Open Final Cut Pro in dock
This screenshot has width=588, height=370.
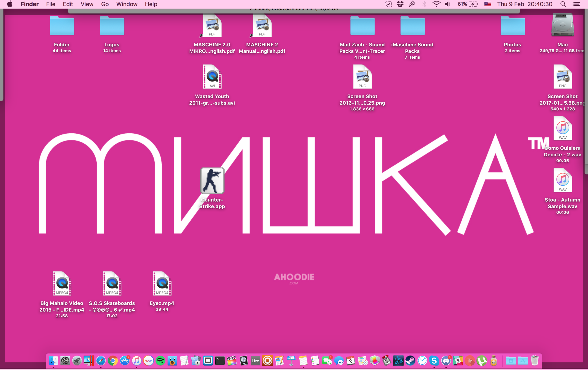click(231, 361)
